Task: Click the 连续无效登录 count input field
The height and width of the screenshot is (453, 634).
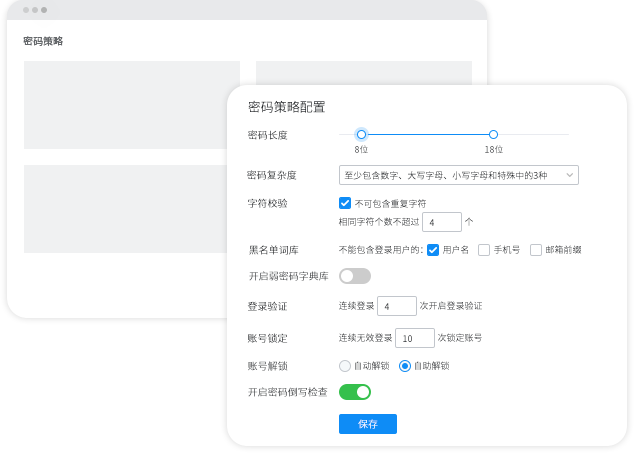Action: tap(415, 338)
